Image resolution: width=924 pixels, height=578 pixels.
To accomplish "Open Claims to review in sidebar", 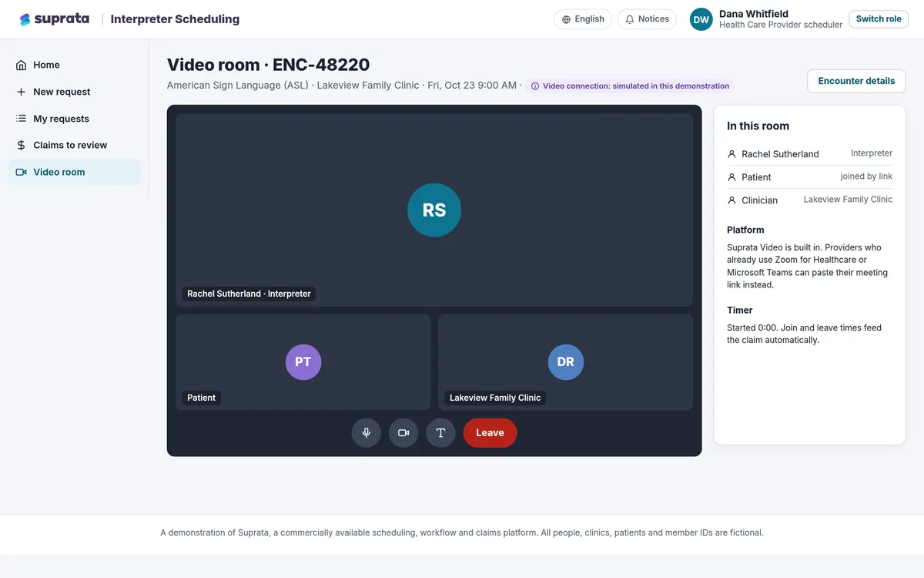I will 75,145.
